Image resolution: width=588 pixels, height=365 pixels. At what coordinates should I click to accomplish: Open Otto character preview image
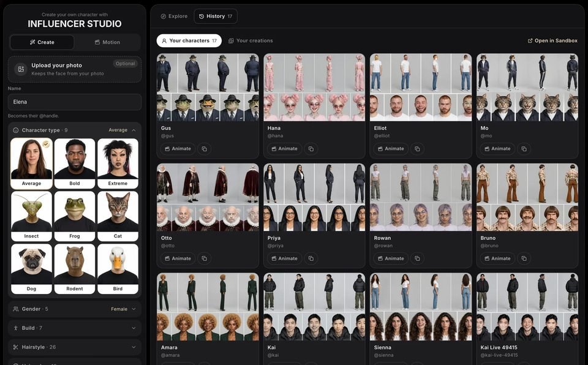tap(208, 197)
